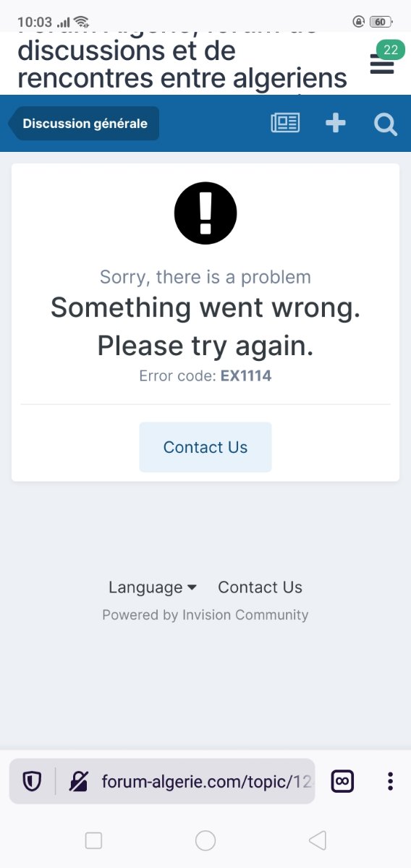Tap the Android back triangle button
The width and height of the screenshot is (411, 868).
point(318,840)
